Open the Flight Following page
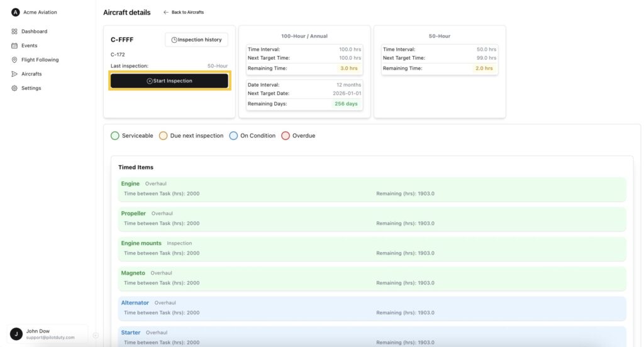 40,60
